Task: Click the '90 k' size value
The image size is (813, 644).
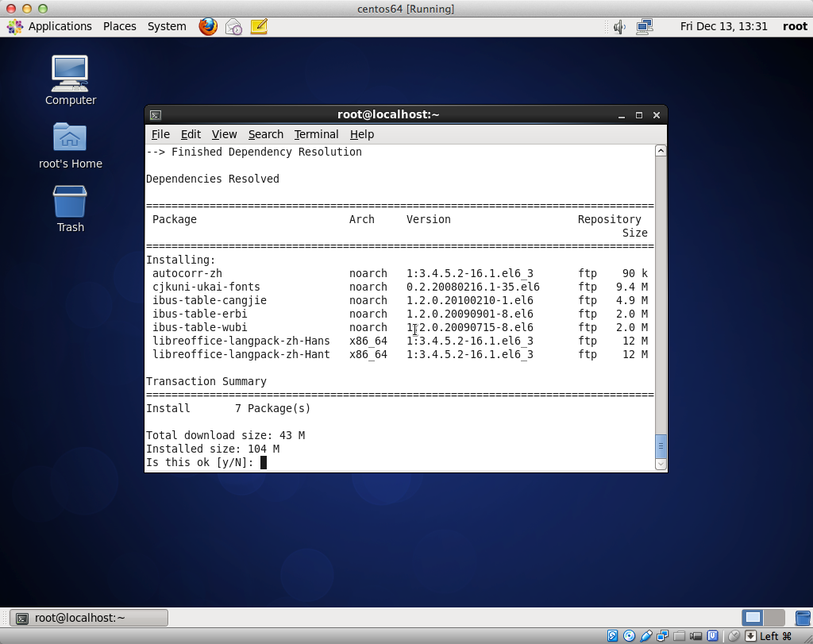Action: pos(635,274)
